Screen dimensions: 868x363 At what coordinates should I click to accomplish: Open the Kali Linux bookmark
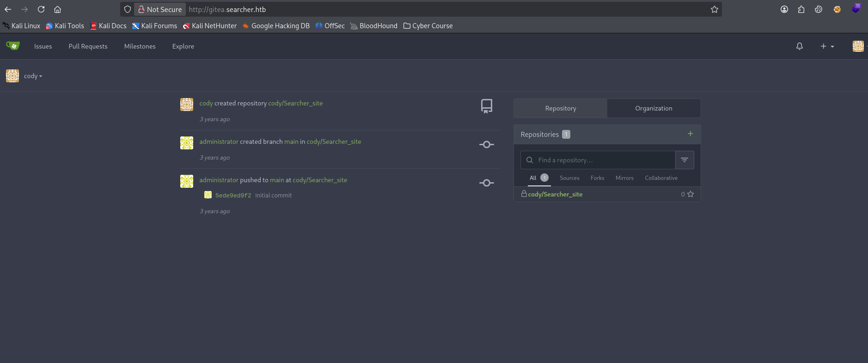[21, 26]
